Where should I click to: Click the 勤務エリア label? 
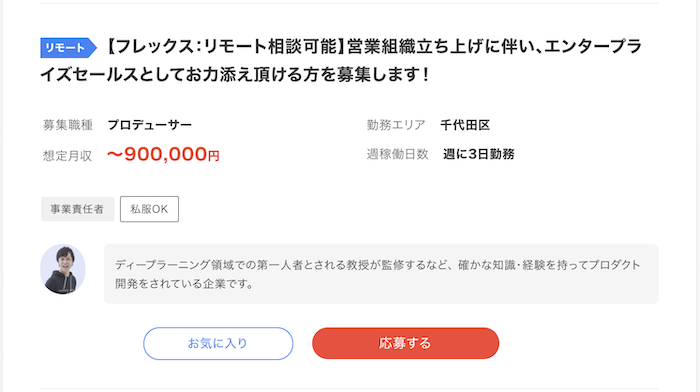[x=396, y=125]
